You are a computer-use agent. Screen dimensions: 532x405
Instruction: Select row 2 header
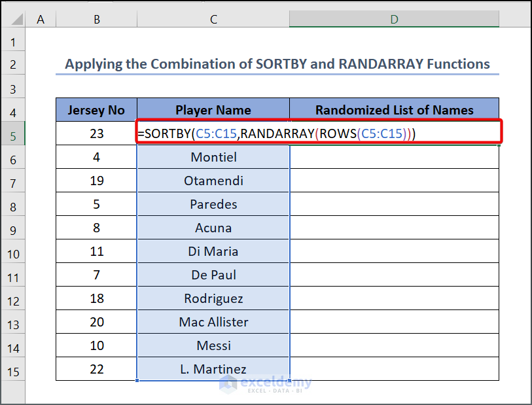13,63
